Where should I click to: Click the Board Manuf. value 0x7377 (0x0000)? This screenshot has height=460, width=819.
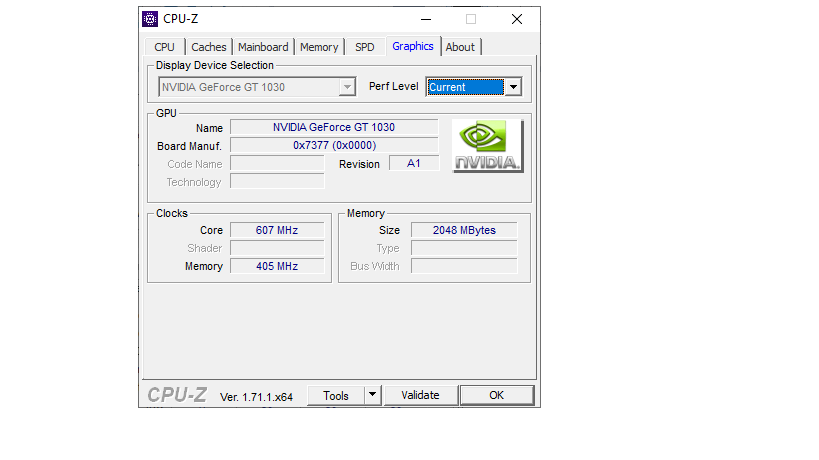point(334,145)
